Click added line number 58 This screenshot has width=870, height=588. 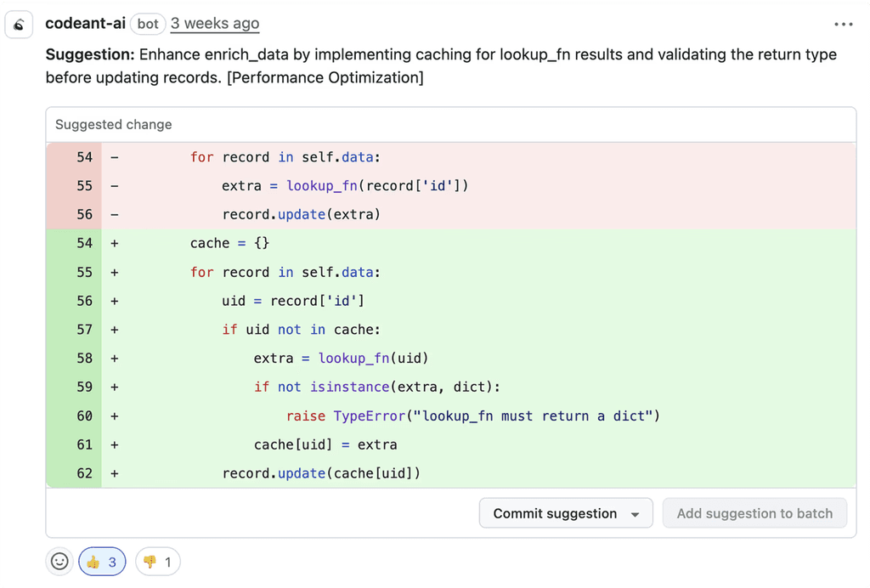(x=84, y=359)
